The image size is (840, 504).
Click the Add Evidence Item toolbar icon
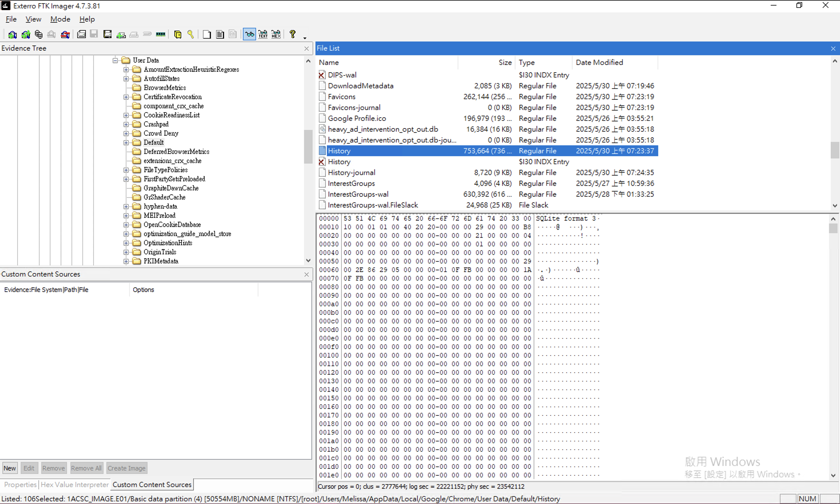[x=12, y=34]
